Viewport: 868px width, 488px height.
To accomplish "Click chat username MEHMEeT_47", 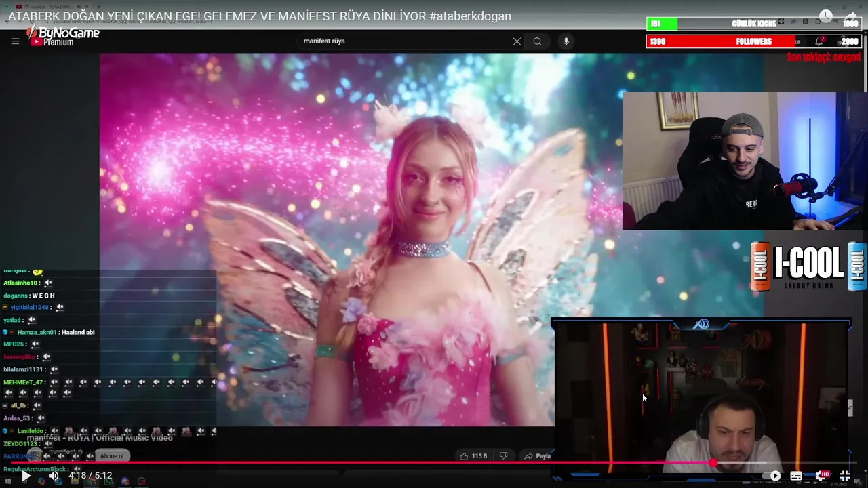I will click(23, 382).
